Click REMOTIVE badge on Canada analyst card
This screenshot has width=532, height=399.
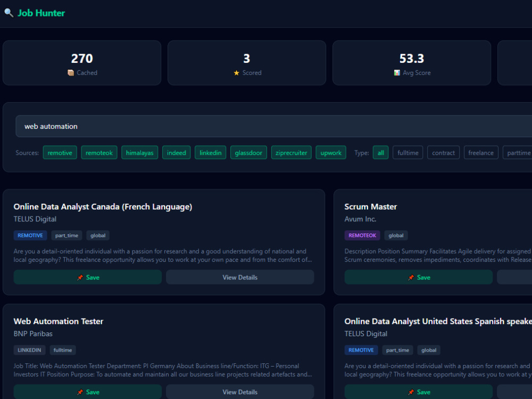(30, 236)
